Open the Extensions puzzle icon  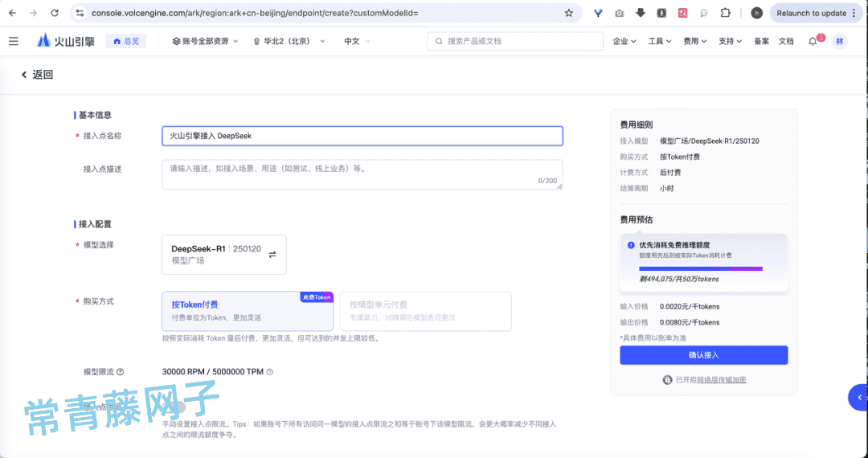(725, 13)
